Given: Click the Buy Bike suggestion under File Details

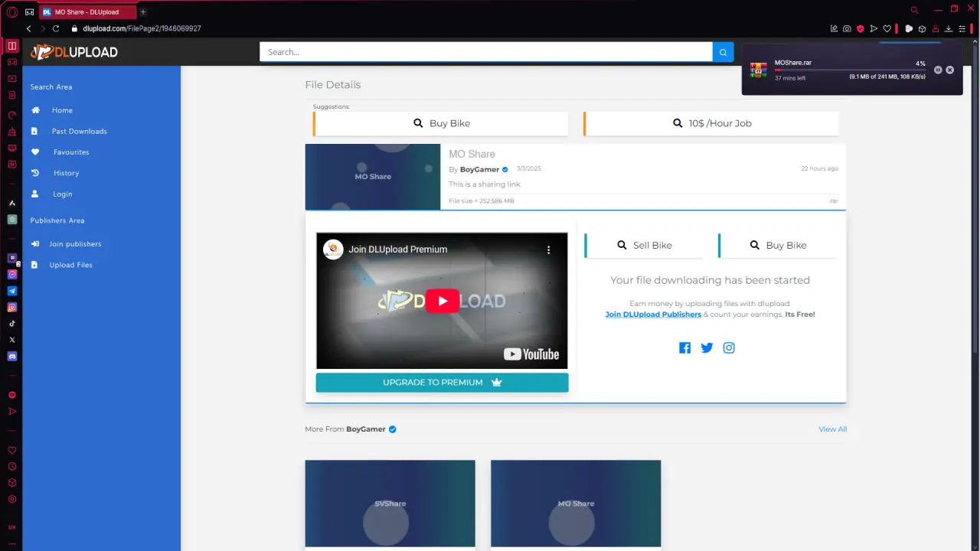Looking at the screenshot, I should click(x=441, y=123).
